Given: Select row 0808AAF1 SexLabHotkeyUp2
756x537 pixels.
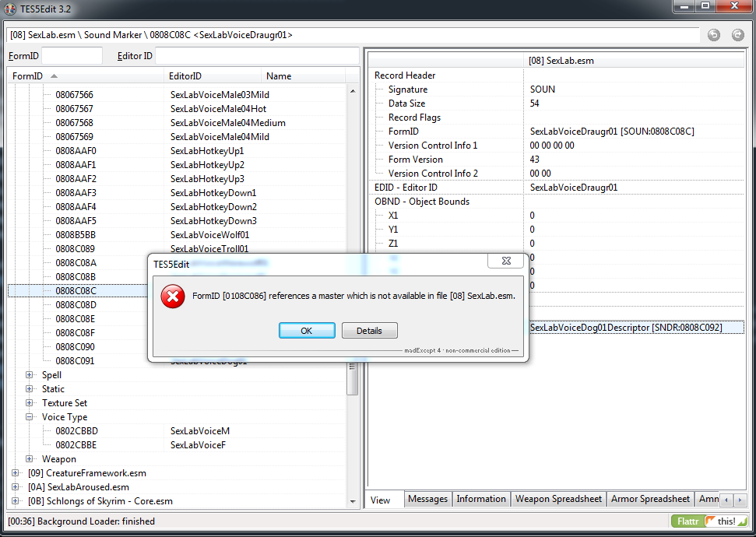Looking at the screenshot, I should click(x=177, y=164).
